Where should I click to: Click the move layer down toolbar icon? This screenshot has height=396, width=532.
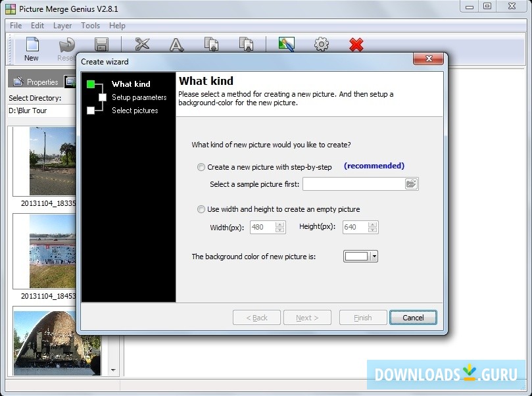246,44
